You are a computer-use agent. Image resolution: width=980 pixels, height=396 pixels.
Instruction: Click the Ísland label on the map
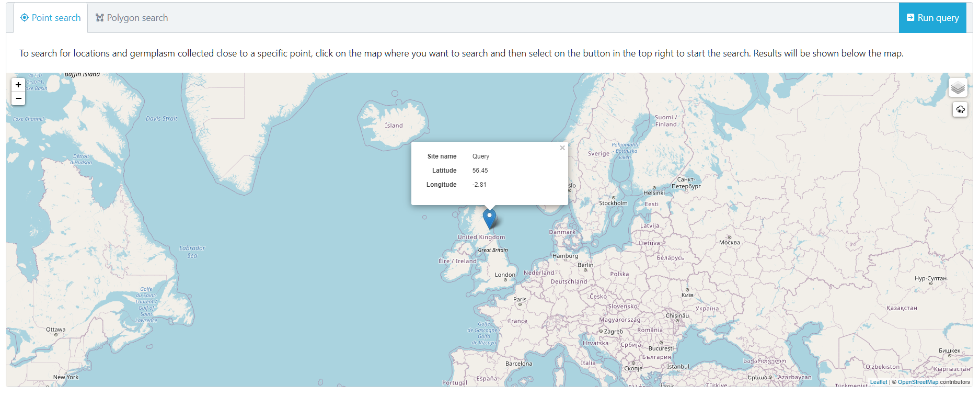pyautogui.click(x=394, y=126)
